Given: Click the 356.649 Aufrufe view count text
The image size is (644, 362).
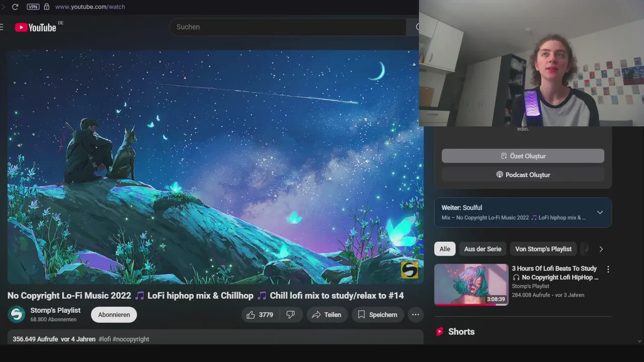Looking at the screenshot, I should coord(35,339).
